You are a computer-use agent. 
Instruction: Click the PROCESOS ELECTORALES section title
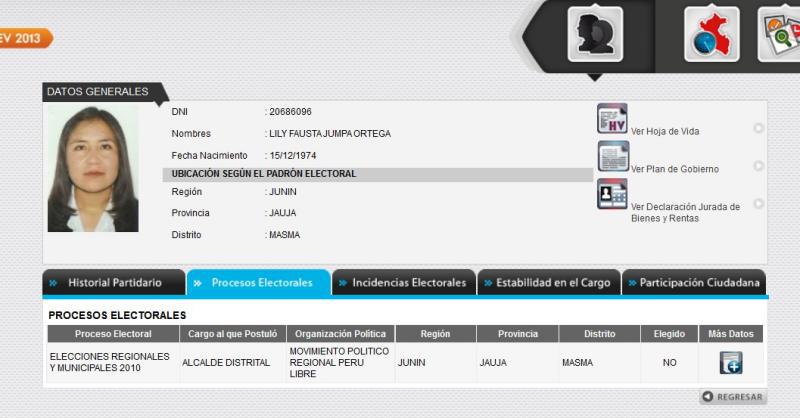pos(117,315)
